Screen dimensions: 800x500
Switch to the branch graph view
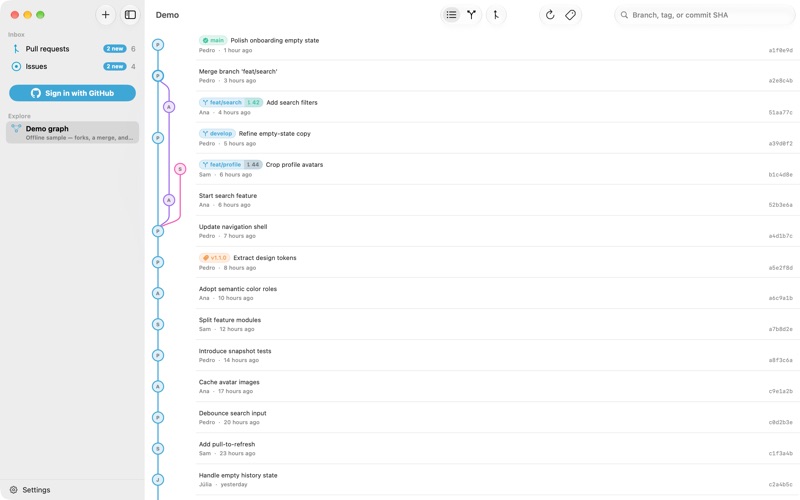[471, 15]
